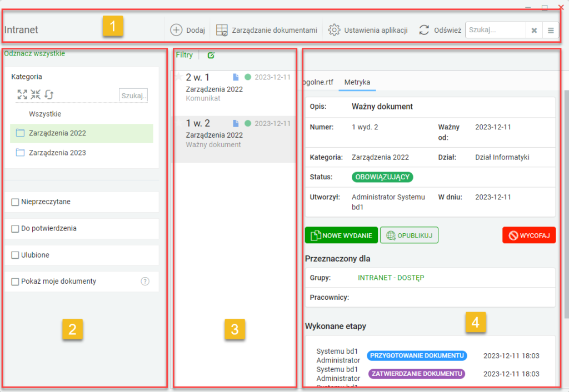This screenshot has width=569, height=392.
Task: Focus the Kategoria Szukaj search box
Action: pos(133,96)
